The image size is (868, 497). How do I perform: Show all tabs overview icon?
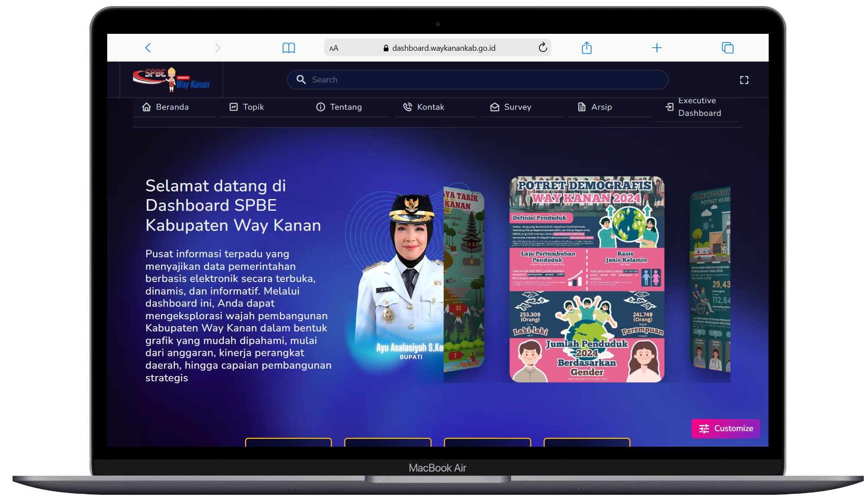(x=728, y=48)
